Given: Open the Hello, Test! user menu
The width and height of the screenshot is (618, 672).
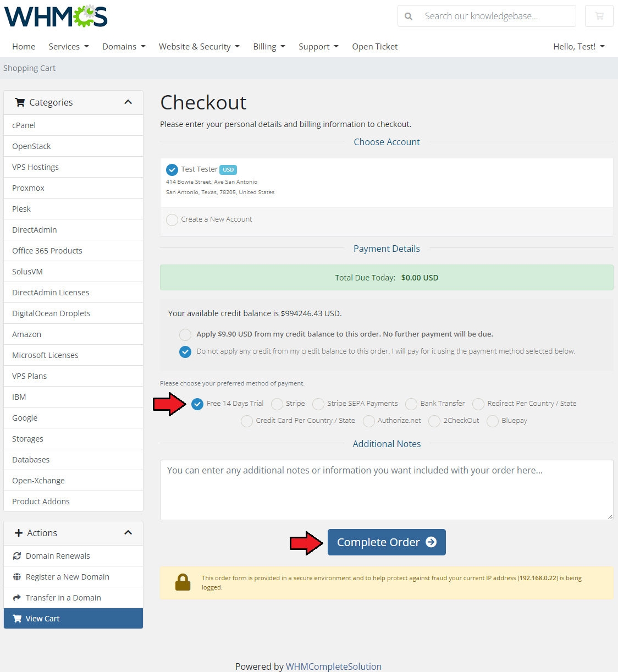Looking at the screenshot, I should 579,47.
